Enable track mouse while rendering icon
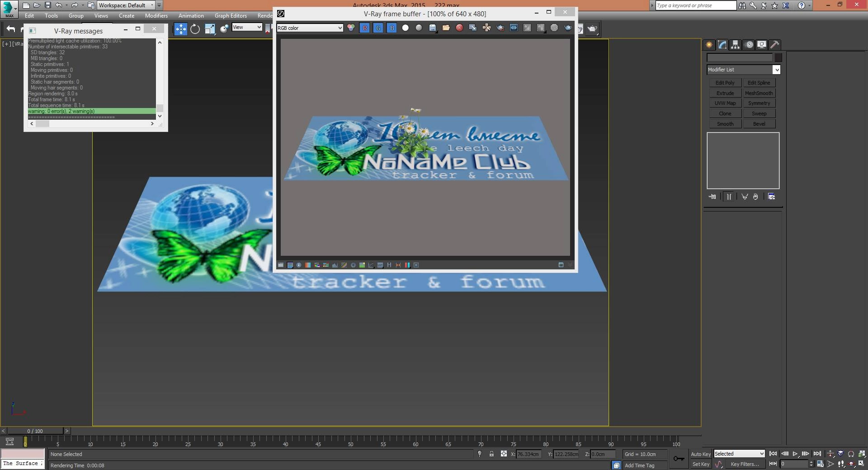This screenshot has width=868, height=470. 486,28
